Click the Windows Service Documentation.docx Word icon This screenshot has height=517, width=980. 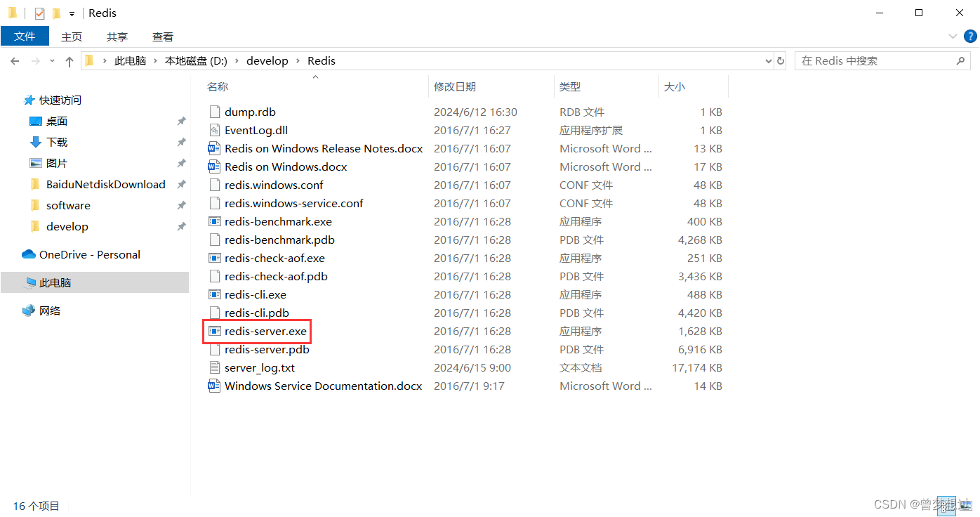tap(215, 386)
